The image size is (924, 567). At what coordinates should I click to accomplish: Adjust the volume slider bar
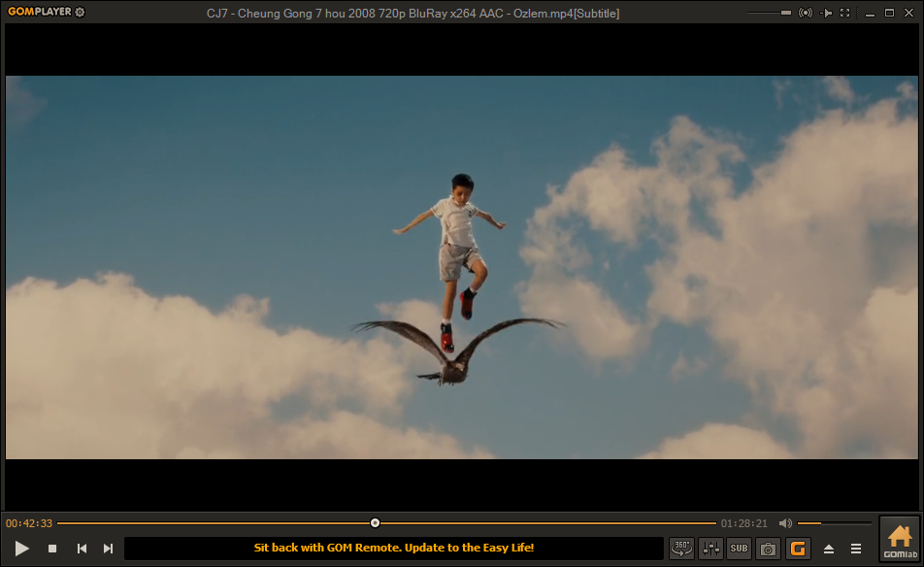(835, 523)
